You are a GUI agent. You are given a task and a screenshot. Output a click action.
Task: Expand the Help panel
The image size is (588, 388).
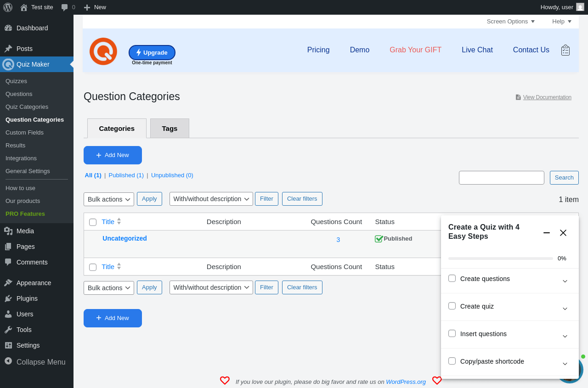[562, 22]
